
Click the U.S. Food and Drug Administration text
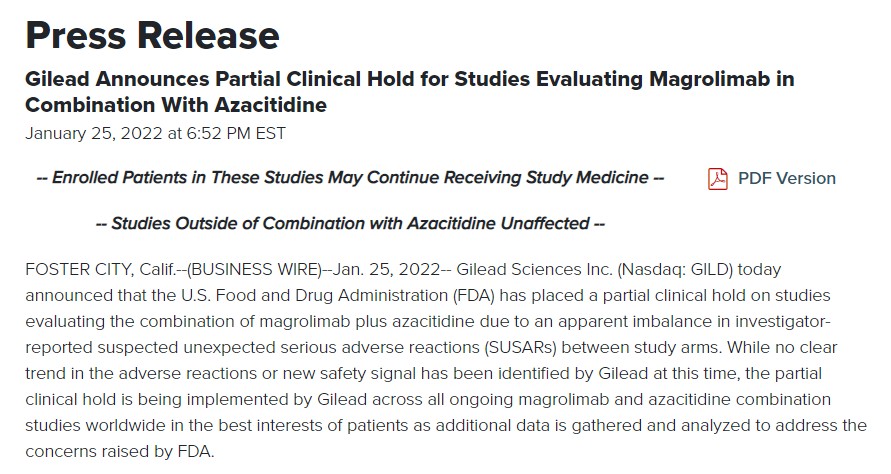coord(314,296)
